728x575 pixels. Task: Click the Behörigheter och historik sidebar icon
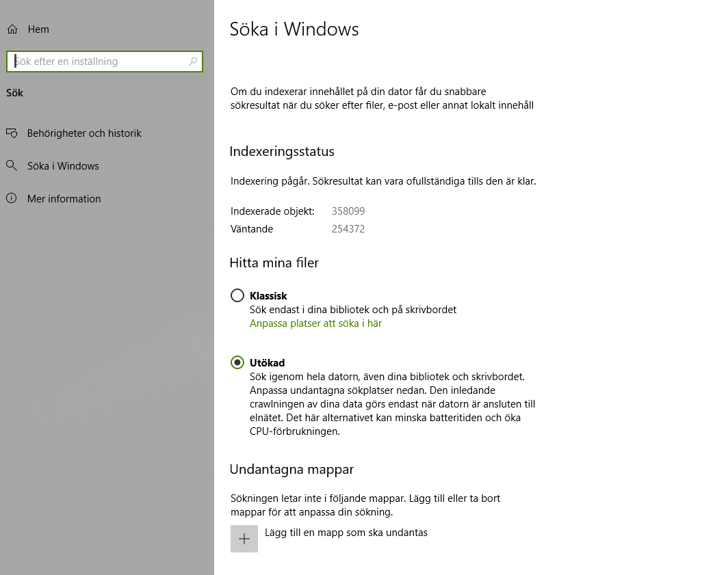click(x=12, y=133)
